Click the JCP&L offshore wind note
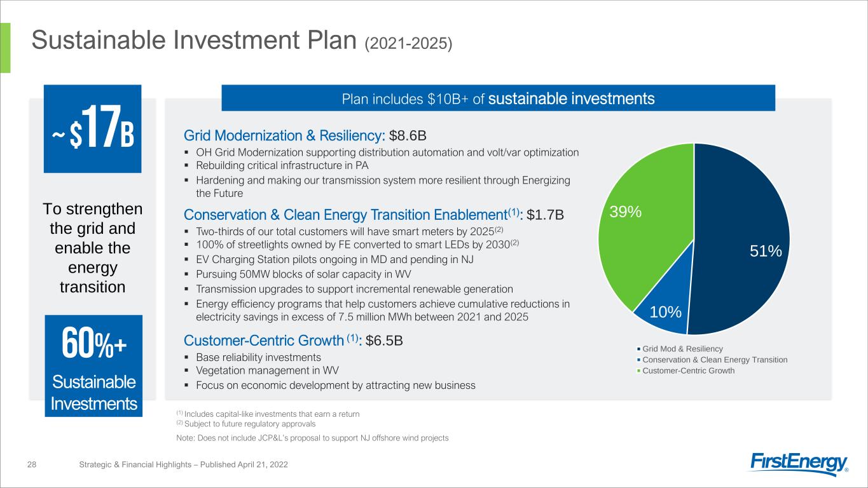Viewport: 868px width, 488px height. [x=312, y=438]
